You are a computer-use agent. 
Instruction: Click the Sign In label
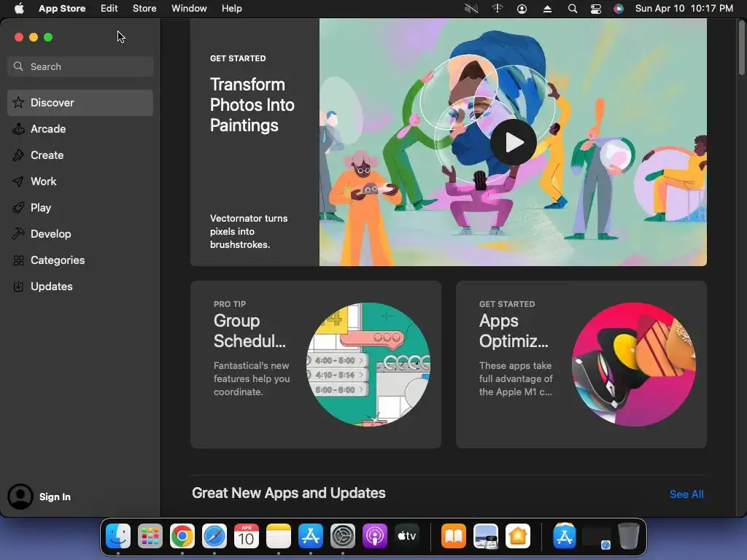pyautogui.click(x=55, y=497)
